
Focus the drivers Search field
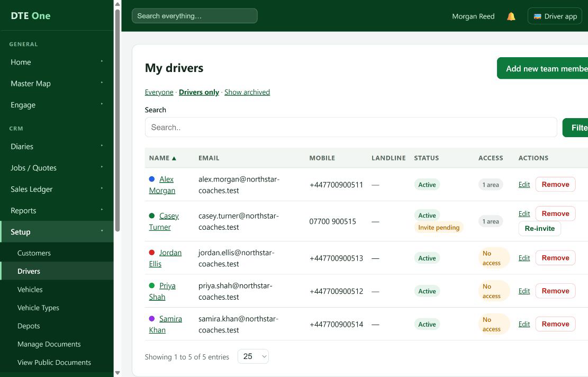point(350,127)
